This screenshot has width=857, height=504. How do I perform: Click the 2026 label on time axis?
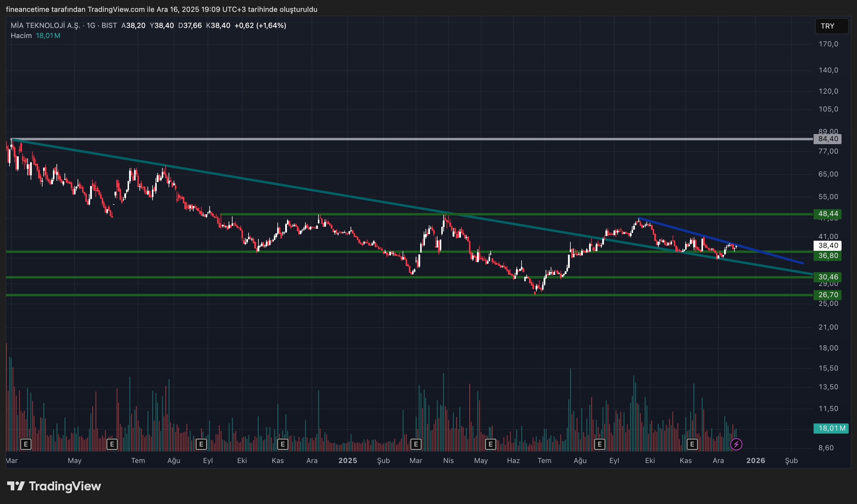(755, 461)
